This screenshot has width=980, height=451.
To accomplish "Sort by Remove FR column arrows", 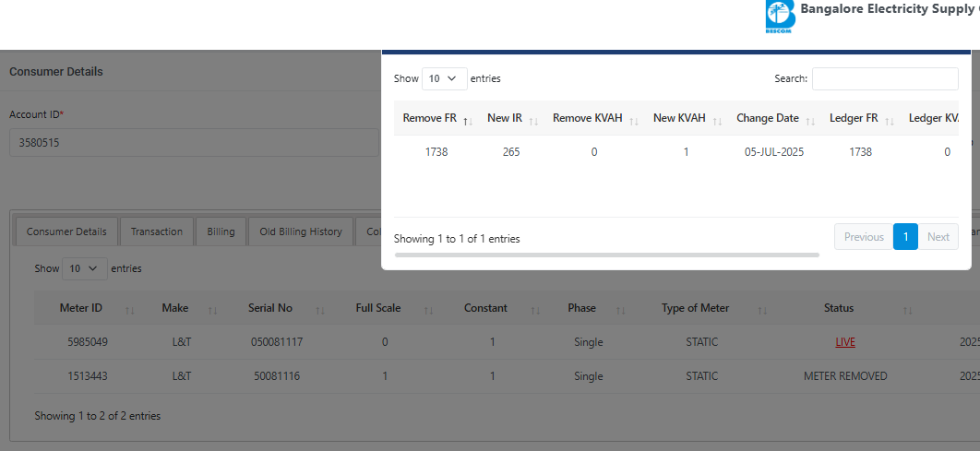I will pos(467,120).
